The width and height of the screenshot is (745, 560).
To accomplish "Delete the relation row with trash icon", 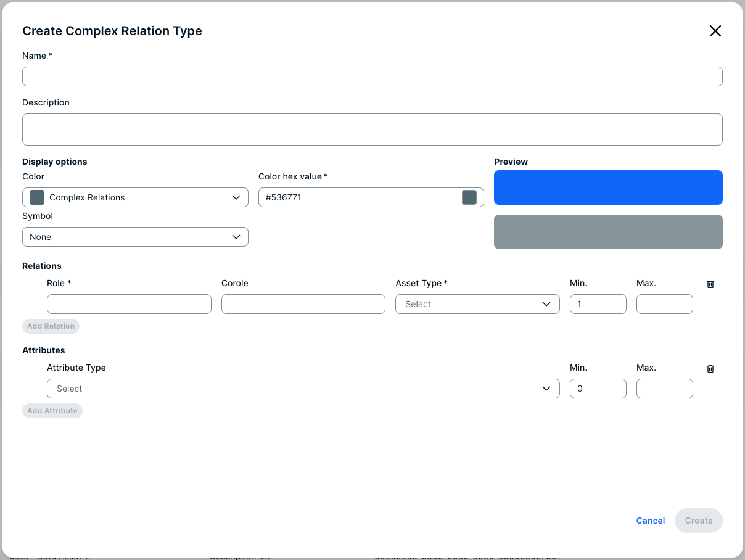I will click(x=710, y=284).
